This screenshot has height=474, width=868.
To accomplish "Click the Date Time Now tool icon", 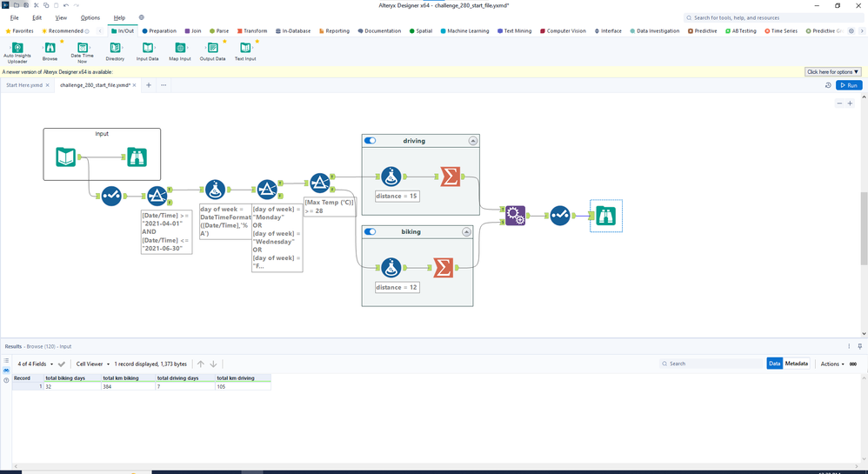I will coord(83,48).
